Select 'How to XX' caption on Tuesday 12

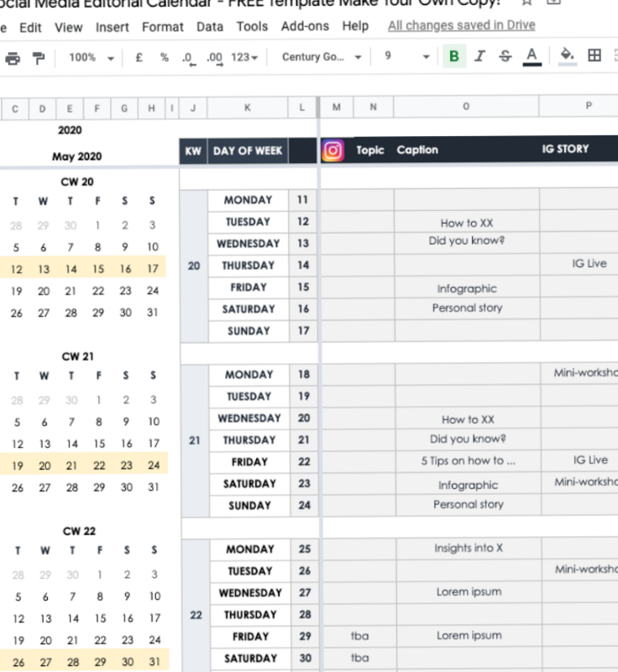pos(467,223)
